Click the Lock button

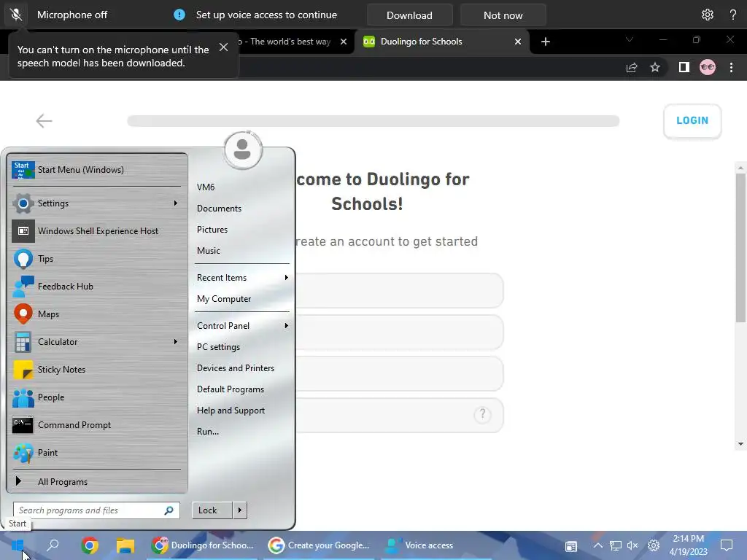tap(212, 510)
